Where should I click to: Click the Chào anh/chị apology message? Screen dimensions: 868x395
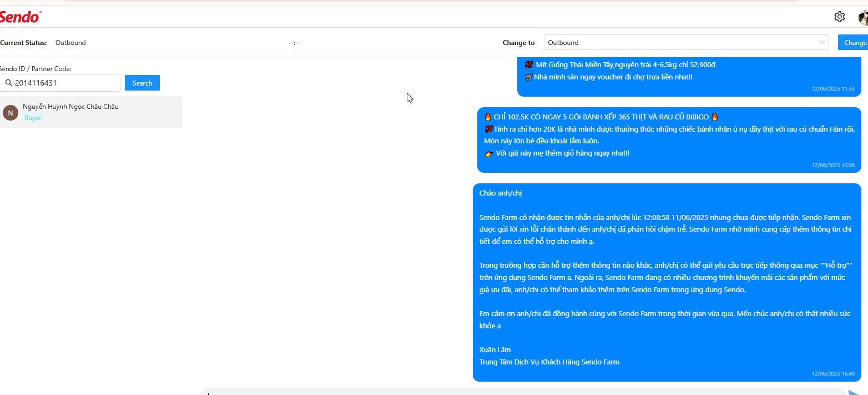pyautogui.click(x=667, y=282)
